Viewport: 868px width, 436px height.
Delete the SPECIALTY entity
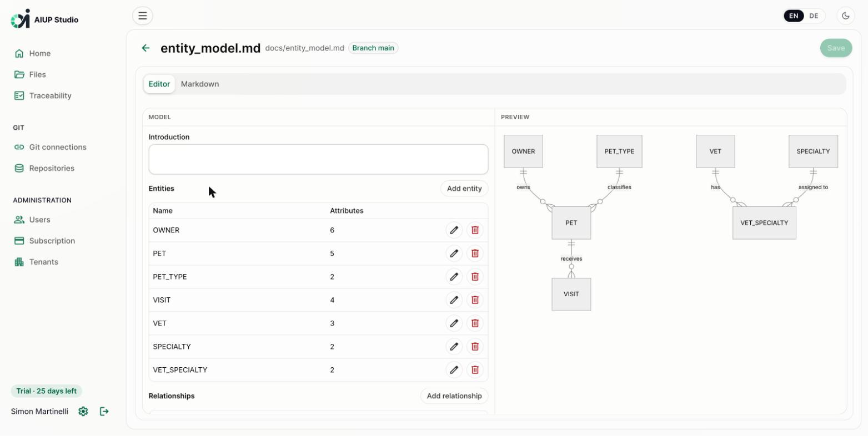pos(475,347)
